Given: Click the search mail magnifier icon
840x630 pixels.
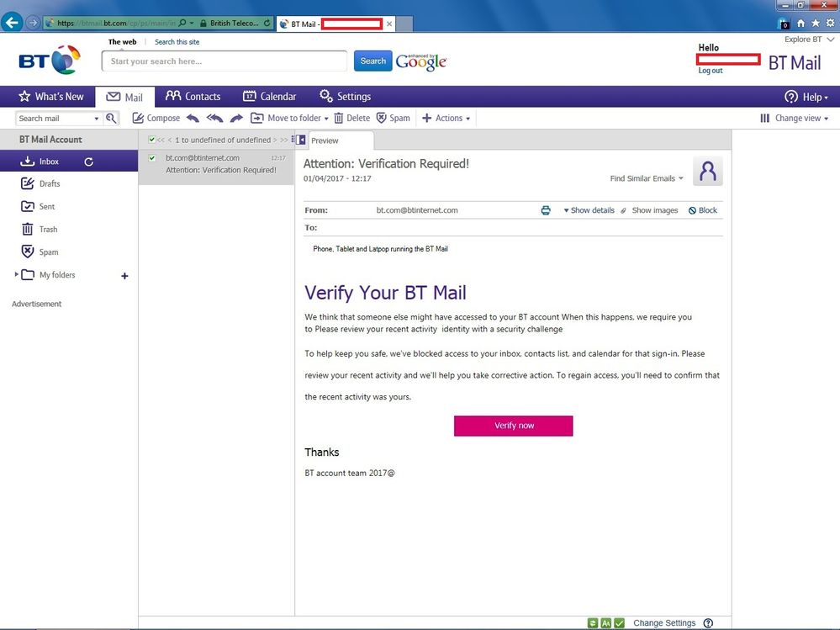Looking at the screenshot, I should [111, 119].
